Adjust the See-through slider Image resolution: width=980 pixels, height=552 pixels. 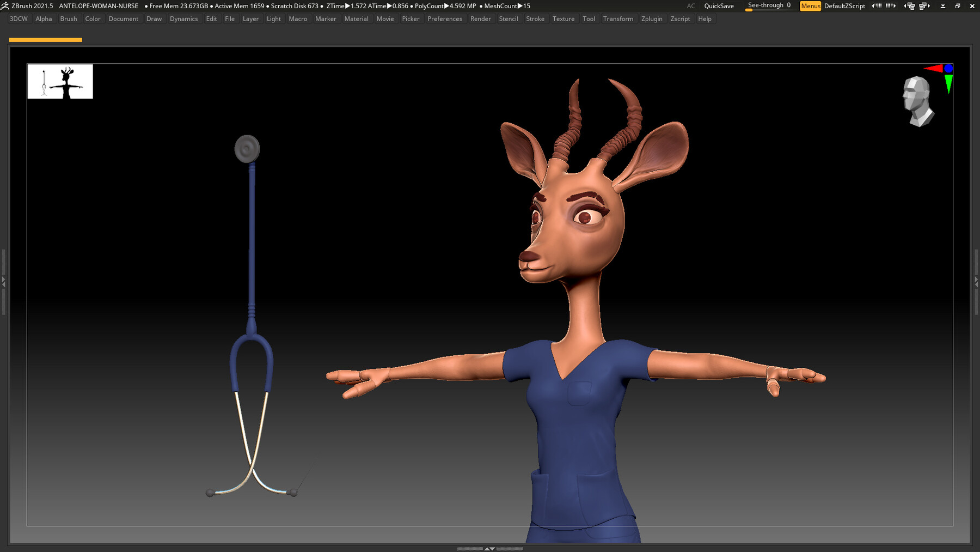769,5
